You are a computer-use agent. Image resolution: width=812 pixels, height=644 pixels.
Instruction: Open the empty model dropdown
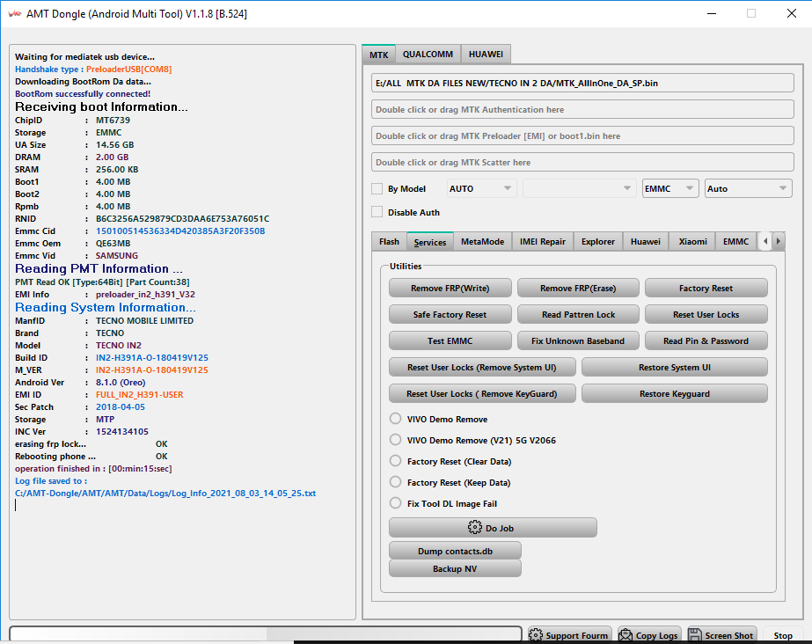[579, 188]
